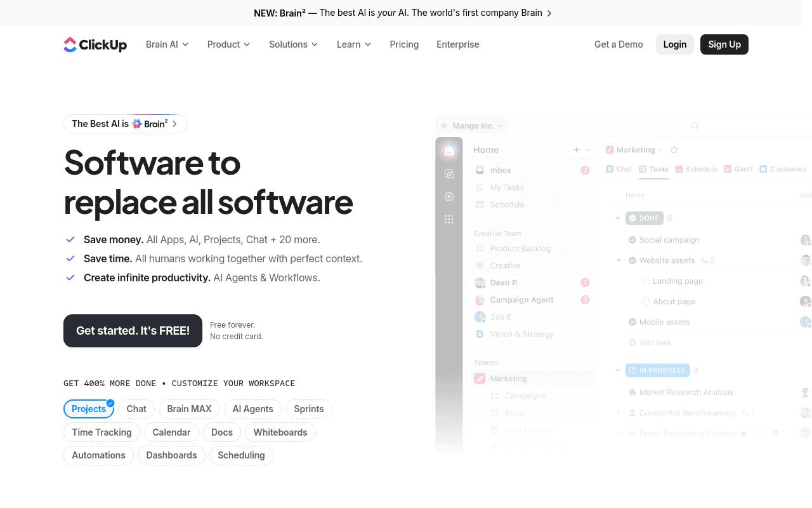
Task: Open the nine-dot apps grid icon
Action: tap(449, 219)
